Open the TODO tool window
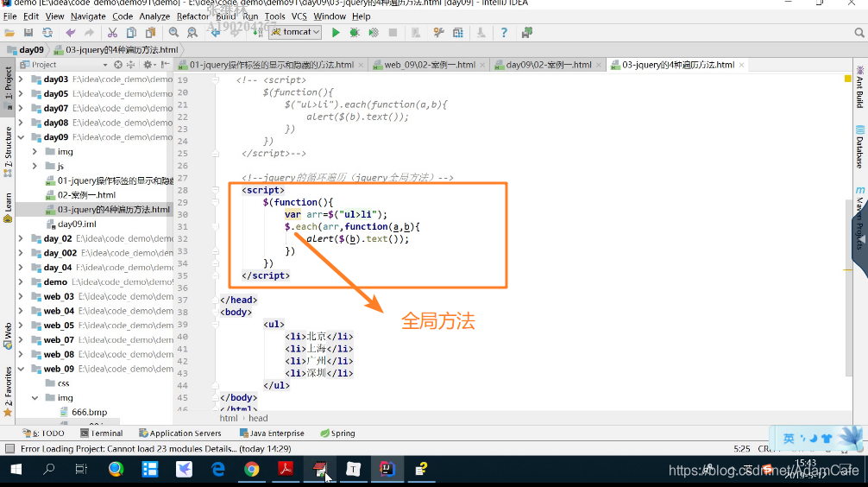 tap(43, 433)
